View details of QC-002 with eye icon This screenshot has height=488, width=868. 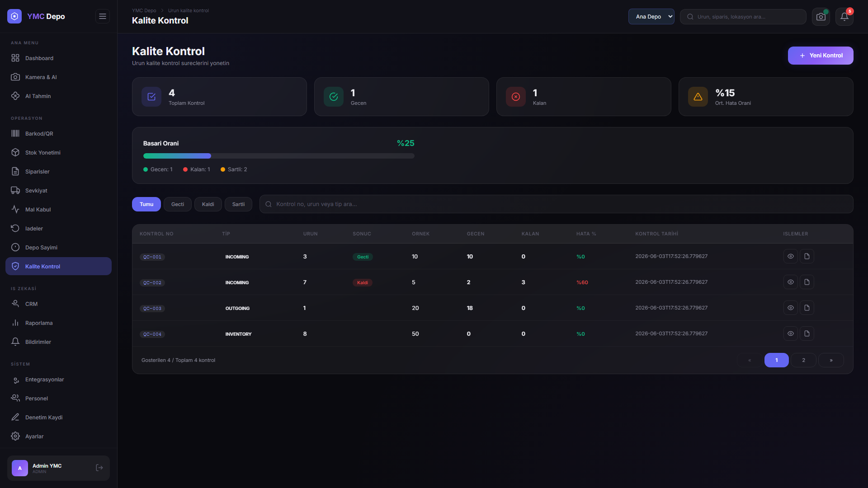click(791, 282)
